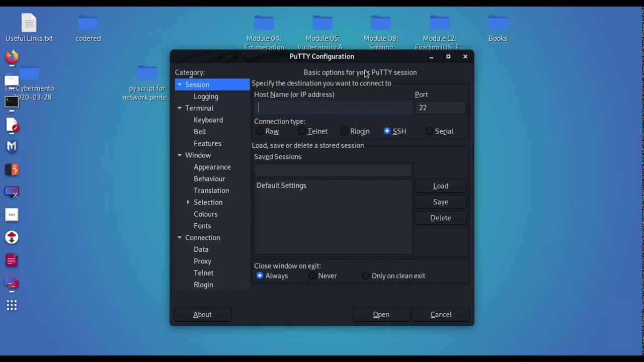
Task: Select Default Settings in session list
Action: click(333, 186)
